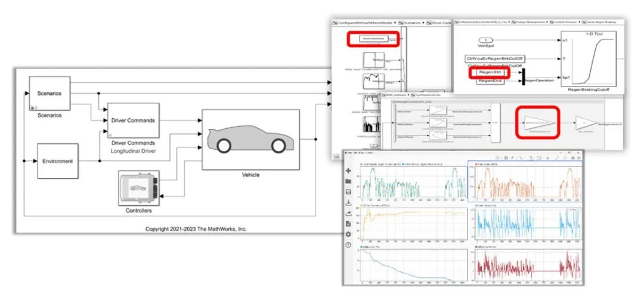Screen dimensions: 644x302
Task: Open the gear preferences icon in the inspector
Action: [x=348, y=234]
